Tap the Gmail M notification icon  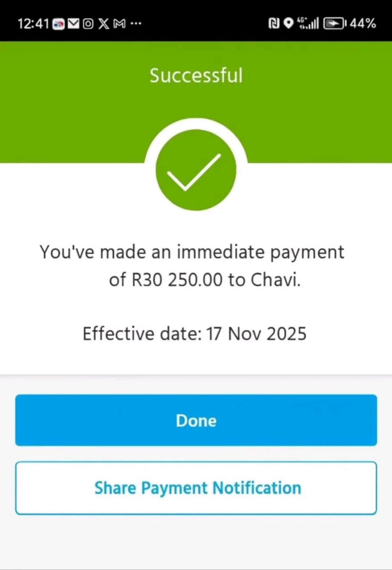[x=119, y=24]
